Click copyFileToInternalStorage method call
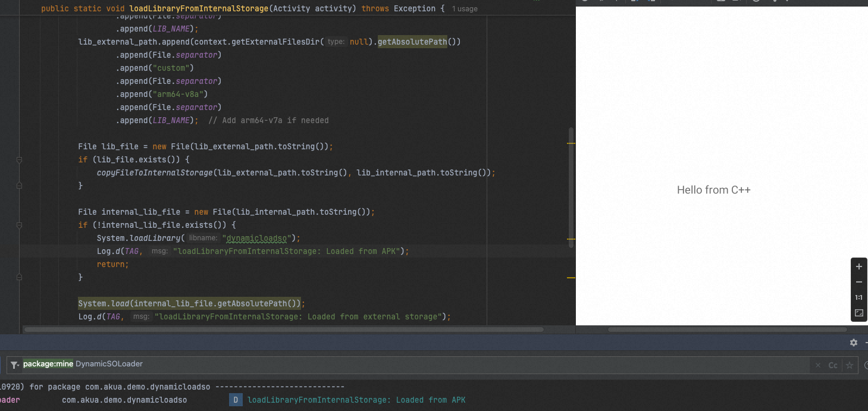The height and width of the screenshot is (411, 868). click(155, 172)
